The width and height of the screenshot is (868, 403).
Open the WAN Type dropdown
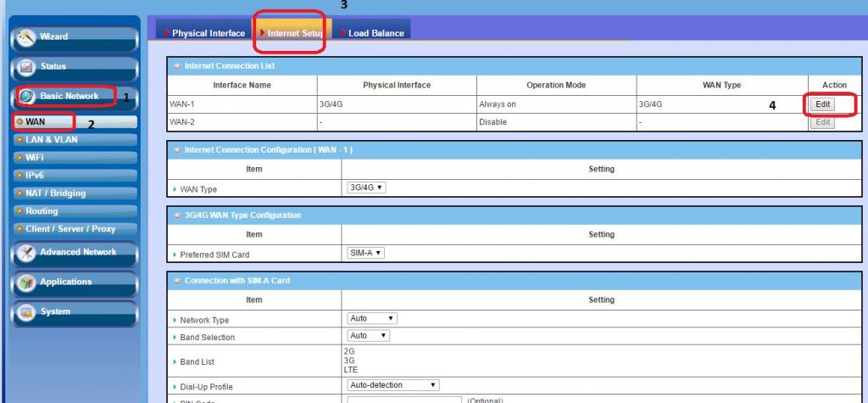(366, 188)
